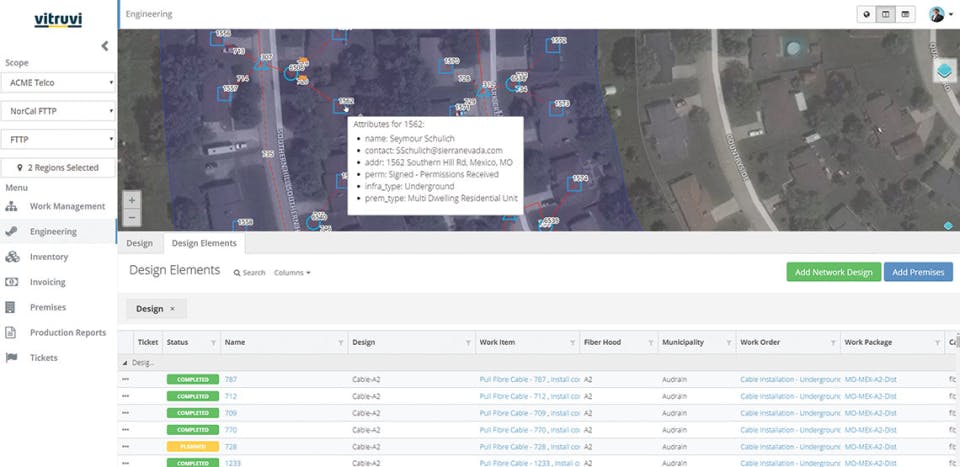Switch to table-only view layout
The width and height of the screenshot is (960, 467).
point(905,15)
